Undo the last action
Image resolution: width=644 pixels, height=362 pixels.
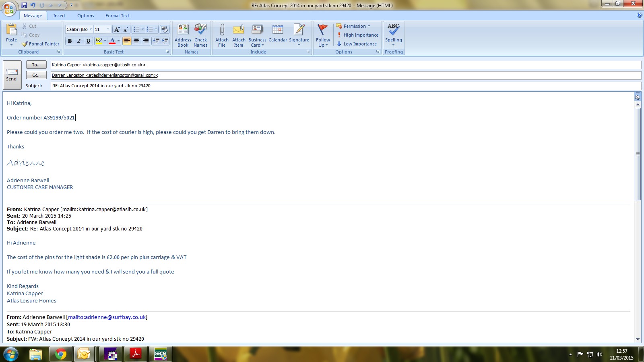[x=33, y=5]
